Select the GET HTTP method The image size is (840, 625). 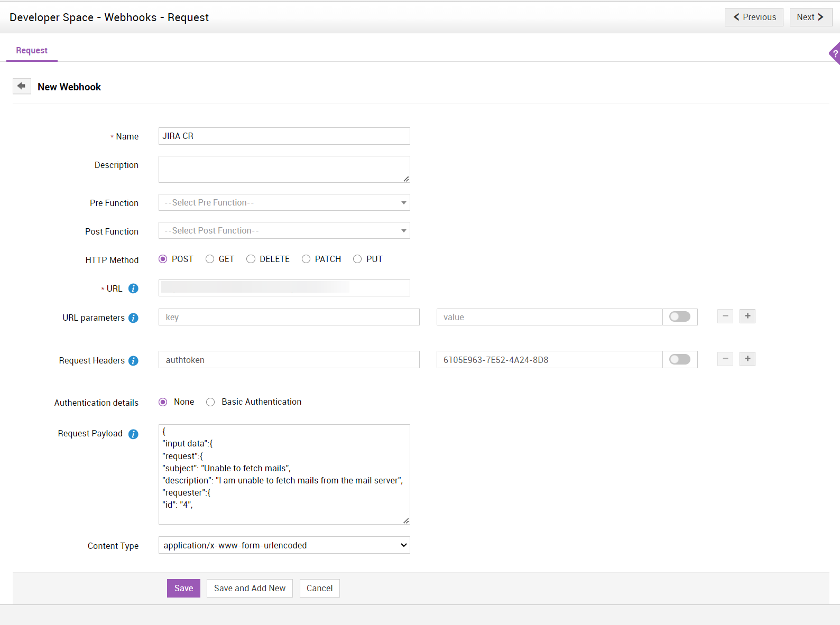tap(210, 259)
